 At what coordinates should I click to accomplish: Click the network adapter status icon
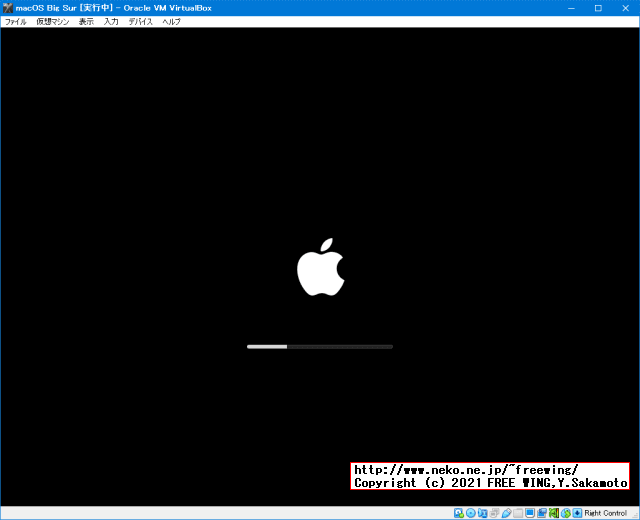click(x=494, y=513)
